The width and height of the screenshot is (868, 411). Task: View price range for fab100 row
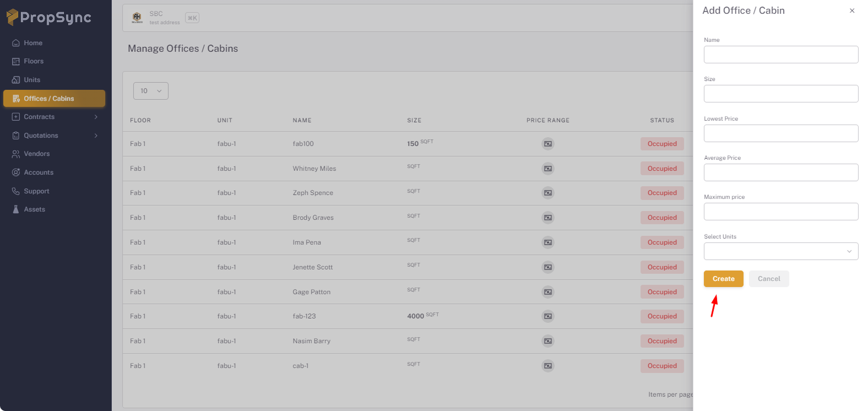548,144
